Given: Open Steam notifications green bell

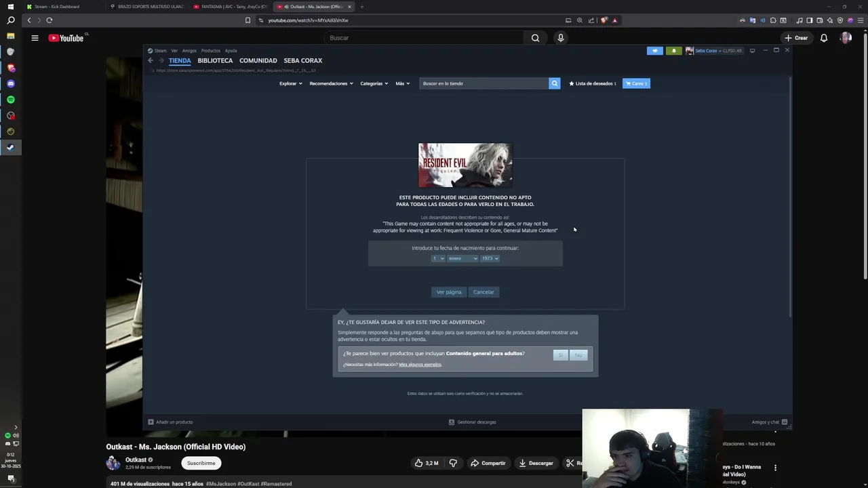Looking at the screenshot, I should tap(673, 51).
